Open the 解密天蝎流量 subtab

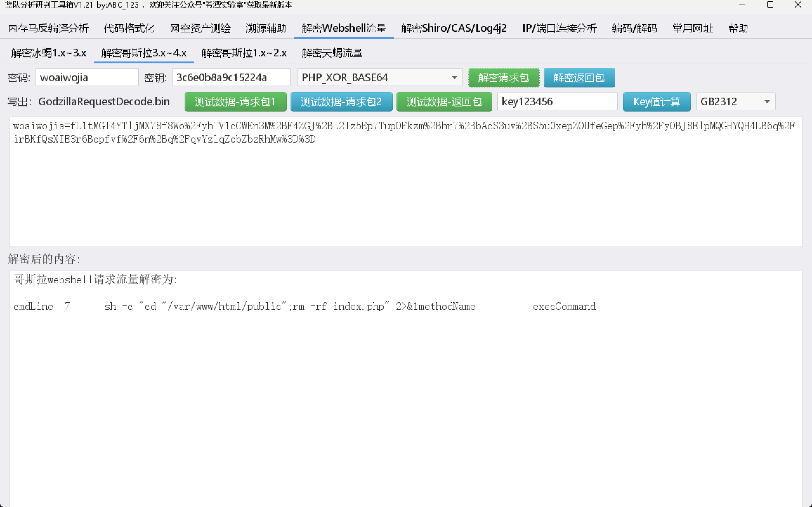coord(332,53)
